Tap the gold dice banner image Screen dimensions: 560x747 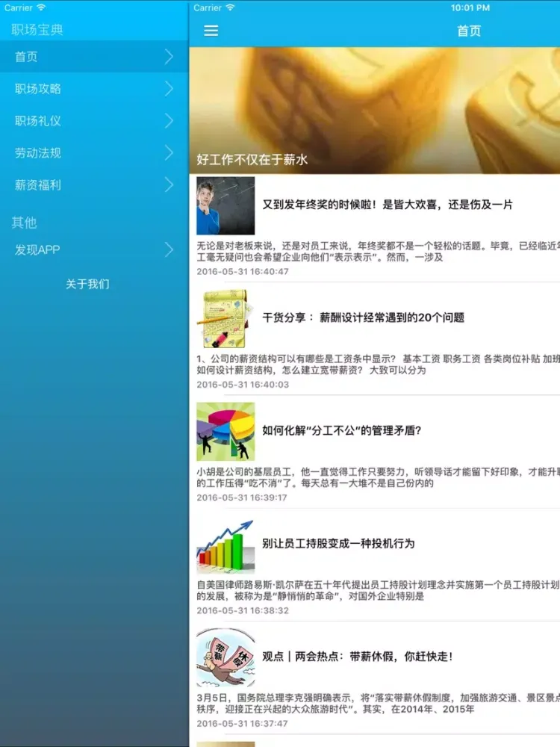[373, 97]
